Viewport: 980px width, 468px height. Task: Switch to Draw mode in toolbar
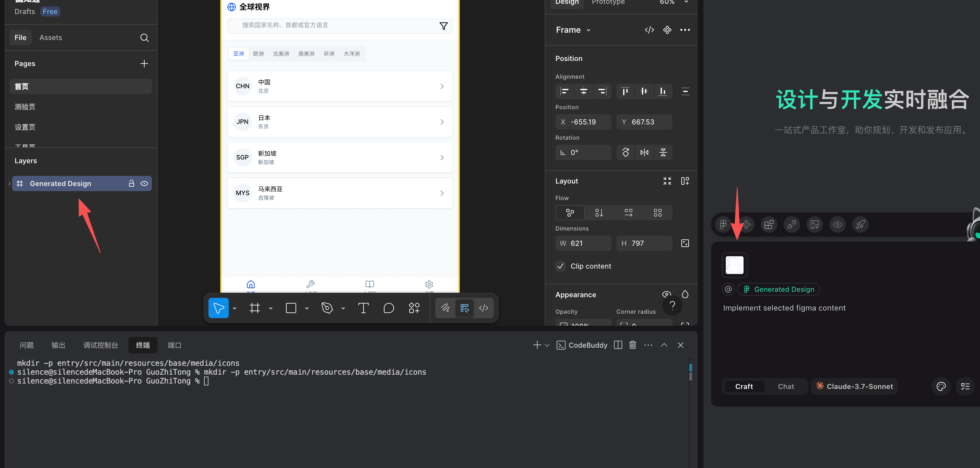tap(445, 308)
